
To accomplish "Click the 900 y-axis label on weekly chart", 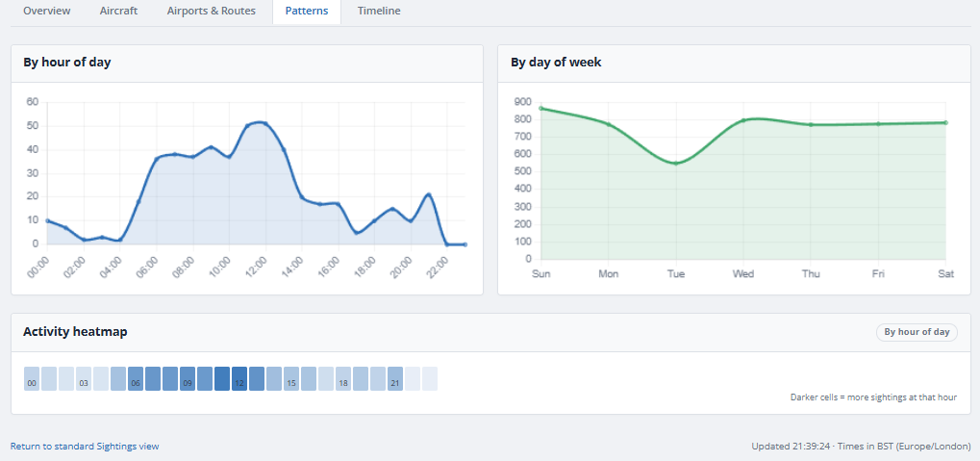I will pyautogui.click(x=522, y=102).
